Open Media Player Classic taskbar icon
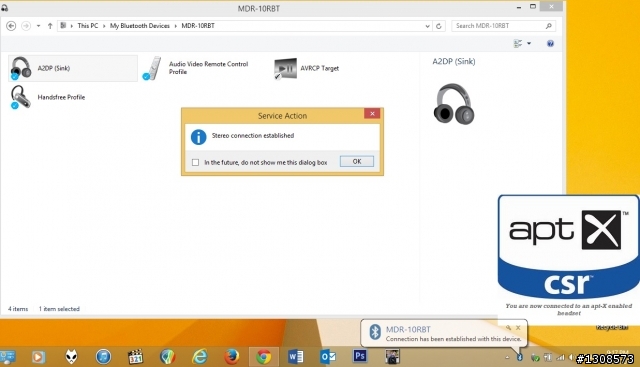This screenshot has height=367, width=640. [135, 357]
